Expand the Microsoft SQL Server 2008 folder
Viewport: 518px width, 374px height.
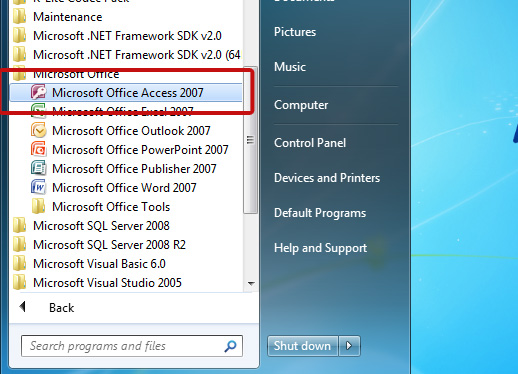(x=101, y=226)
